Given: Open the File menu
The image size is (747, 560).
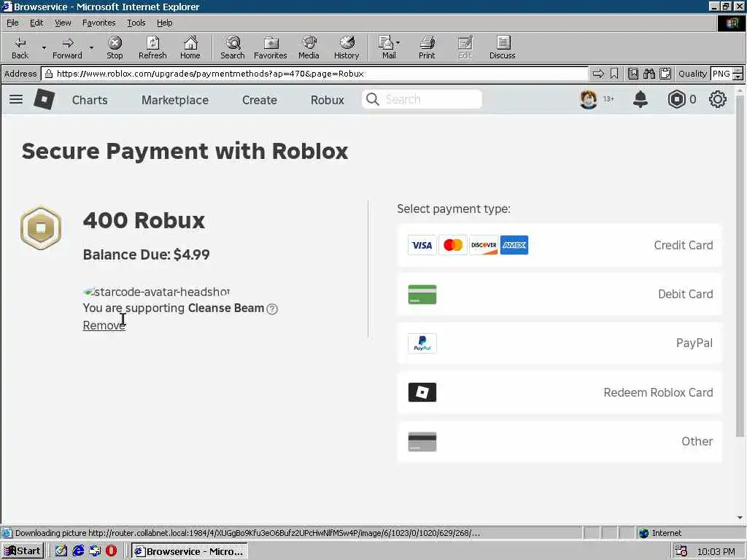Looking at the screenshot, I should pyautogui.click(x=12, y=23).
